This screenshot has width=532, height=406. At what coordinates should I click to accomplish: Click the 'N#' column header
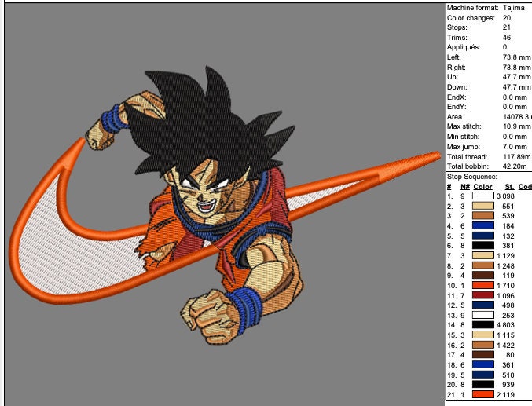pyautogui.click(x=465, y=187)
